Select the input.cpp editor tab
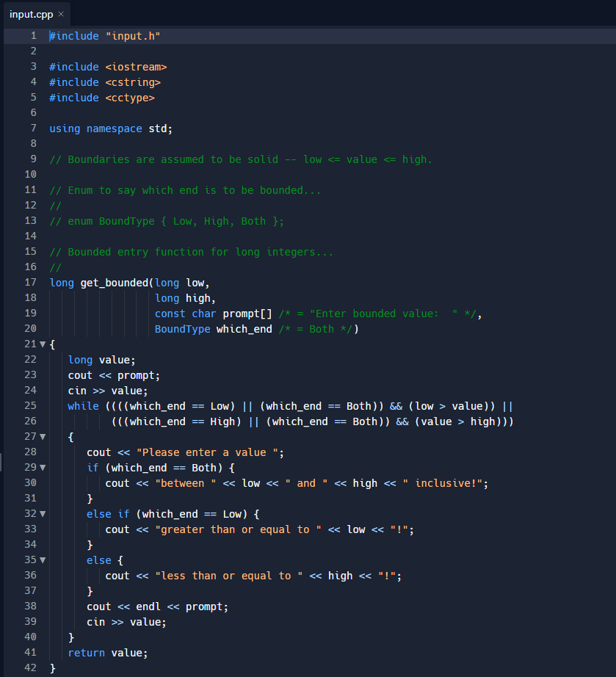The height and width of the screenshot is (677, 616). [31, 12]
